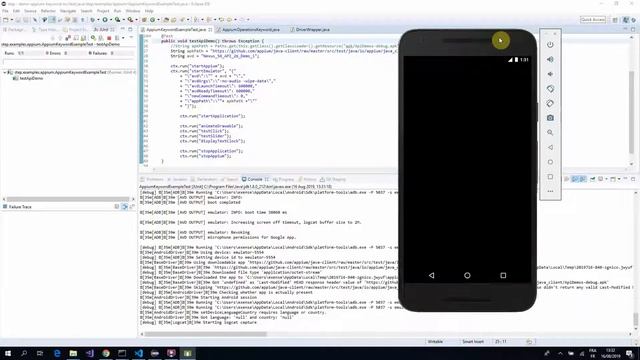Take an emulator screenshot with camera icon

[550, 118]
